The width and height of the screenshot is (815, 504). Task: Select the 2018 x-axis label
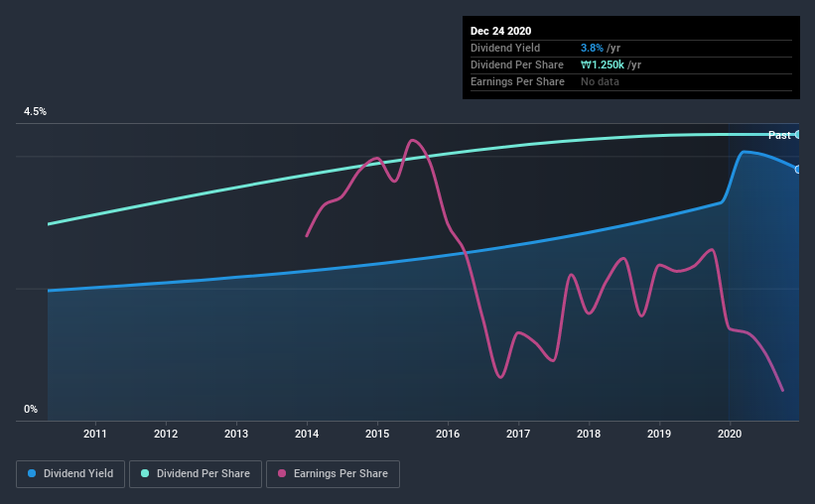pyautogui.click(x=589, y=434)
